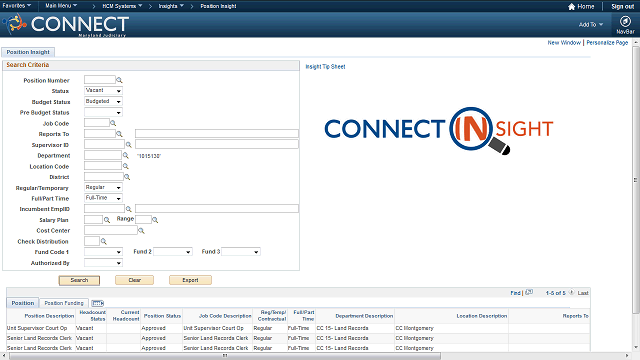Click the Export button
640x360 pixels.
pos(190,280)
